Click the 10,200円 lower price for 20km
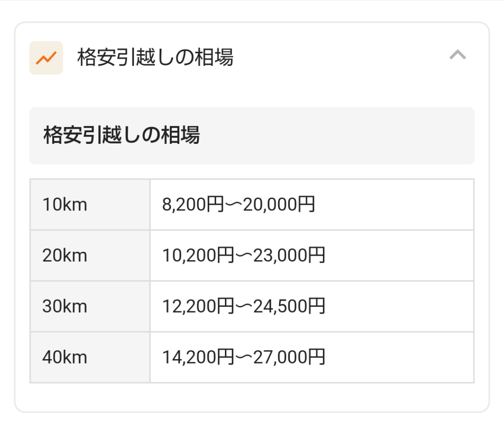 (198, 255)
